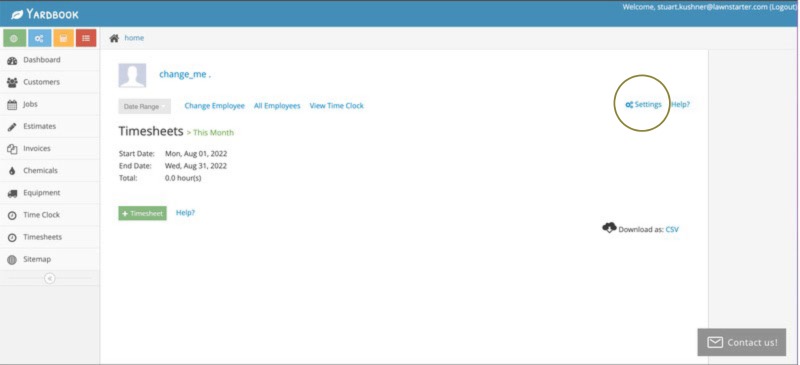Viewport: 800px width, 365px height.
Task: Click the This Month breadcrumb text
Action: click(x=213, y=133)
